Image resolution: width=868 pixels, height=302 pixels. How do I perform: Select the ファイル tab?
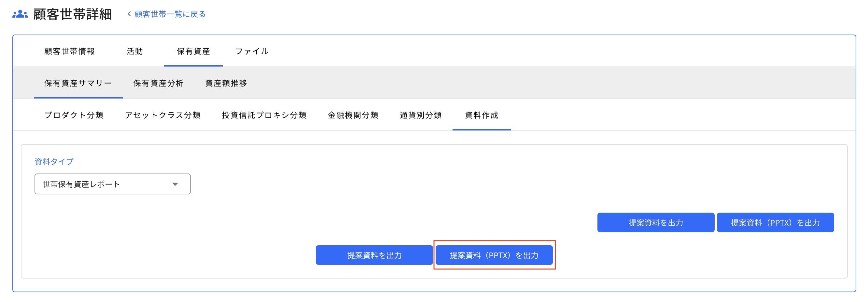[252, 52]
